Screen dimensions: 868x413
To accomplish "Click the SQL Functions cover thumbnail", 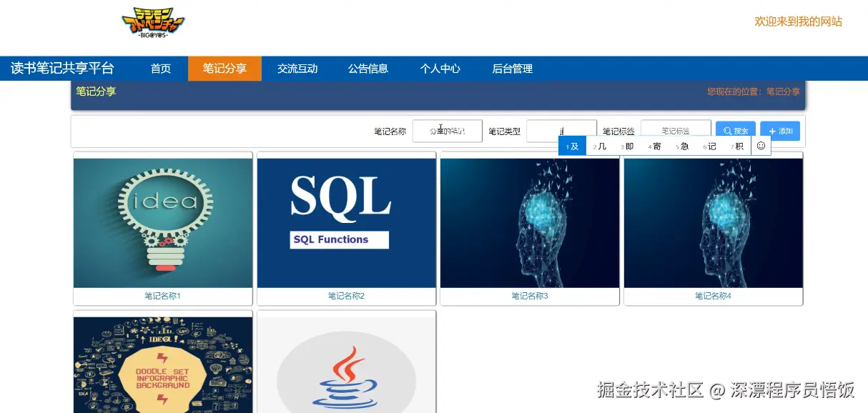I will click(x=345, y=222).
